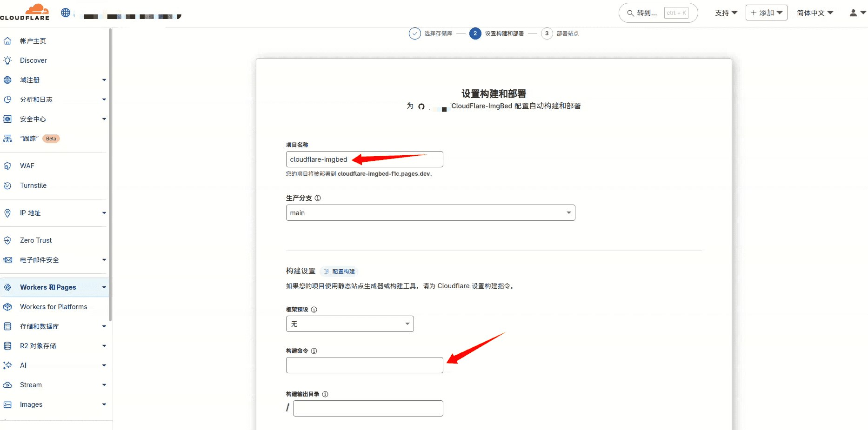Click the Stream cloud icon
This screenshot has width=868, height=430.
7,385
